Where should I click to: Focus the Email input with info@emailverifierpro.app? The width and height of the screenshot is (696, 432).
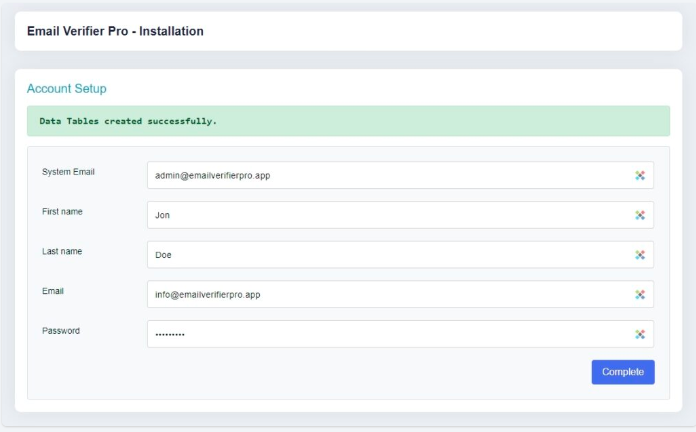click(x=380, y=295)
